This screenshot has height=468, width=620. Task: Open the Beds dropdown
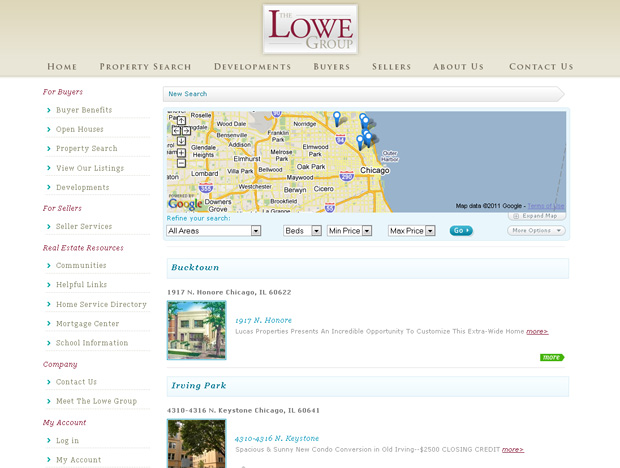click(x=302, y=231)
